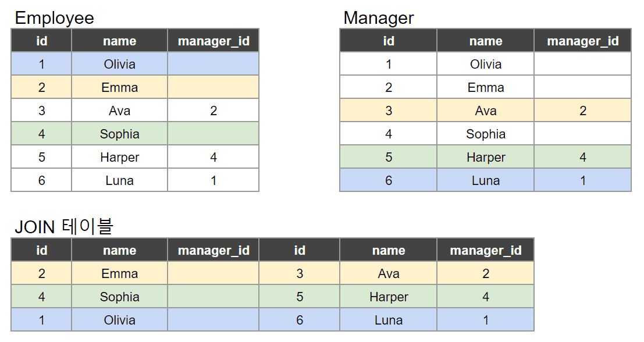Select the Emma cell in Manager table
The width and height of the screenshot is (644, 342).
[485, 87]
